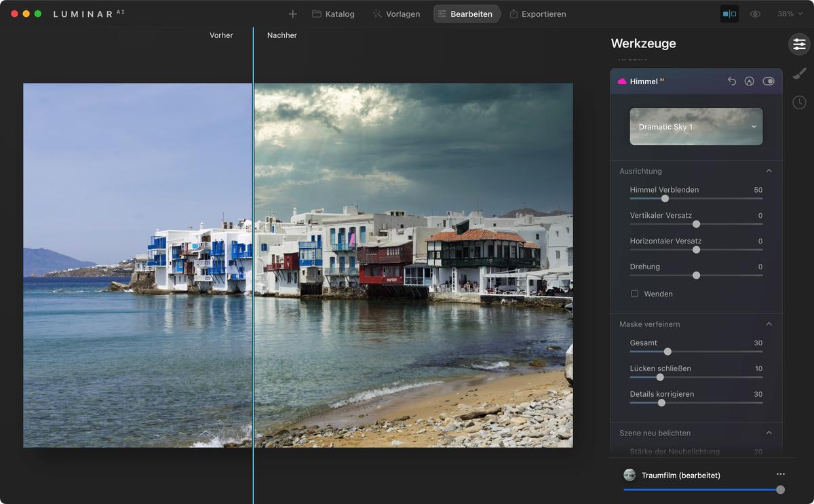Click the Gesamt slider handle

pyautogui.click(x=667, y=351)
